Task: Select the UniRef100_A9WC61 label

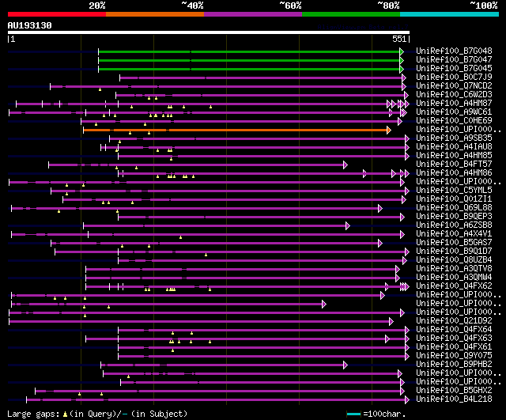Action: (454, 112)
